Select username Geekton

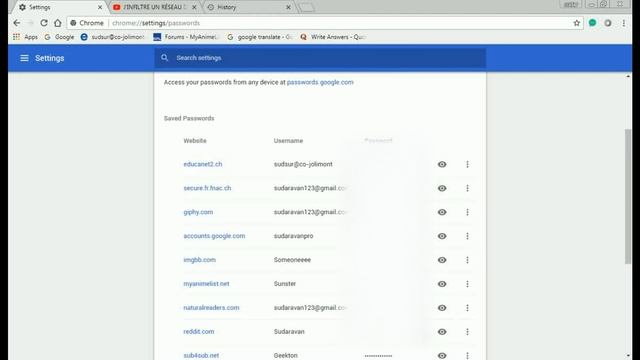[286, 356]
